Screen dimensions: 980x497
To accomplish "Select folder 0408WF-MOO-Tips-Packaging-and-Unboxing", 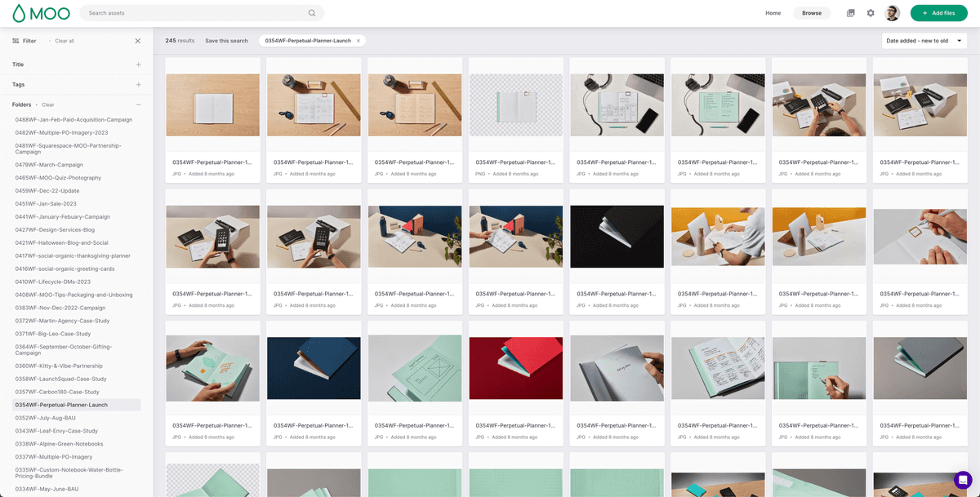I will [73, 295].
